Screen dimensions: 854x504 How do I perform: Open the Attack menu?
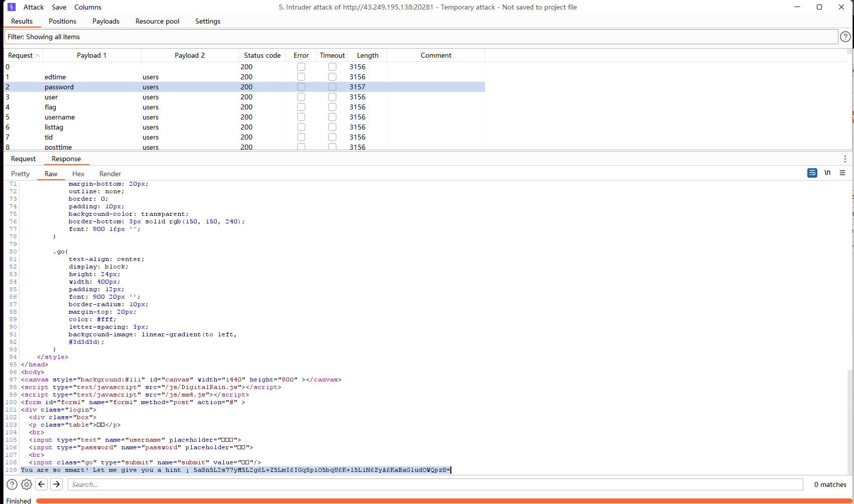(x=34, y=7)
